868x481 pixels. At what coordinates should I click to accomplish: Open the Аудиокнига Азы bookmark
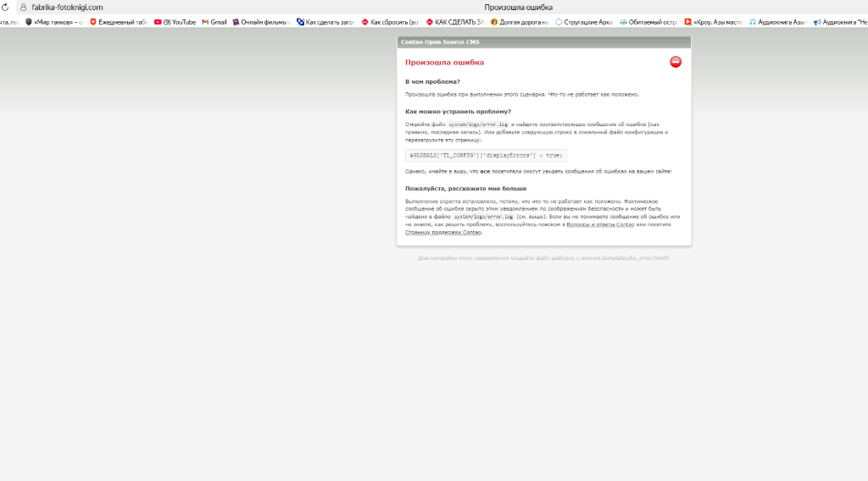(x=778, y=22)
